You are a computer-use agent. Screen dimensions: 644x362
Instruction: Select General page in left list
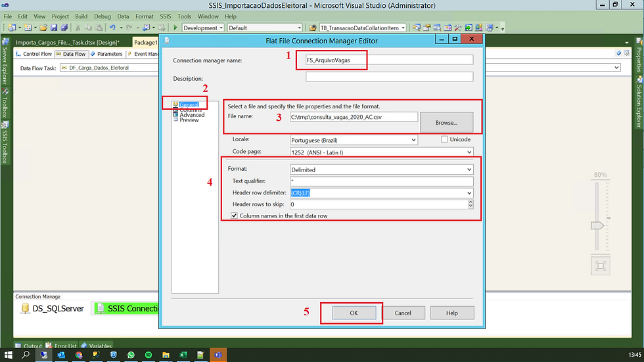[189, 104]
